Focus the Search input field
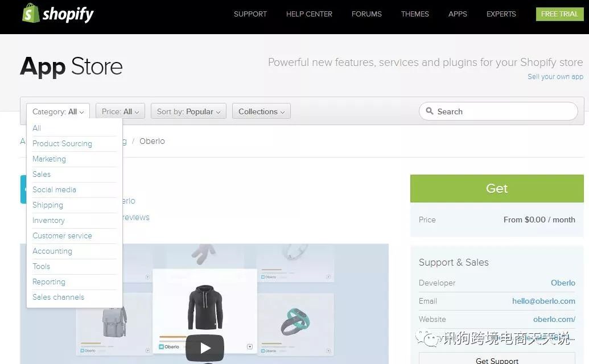589x364 pixels. (499, 111)
